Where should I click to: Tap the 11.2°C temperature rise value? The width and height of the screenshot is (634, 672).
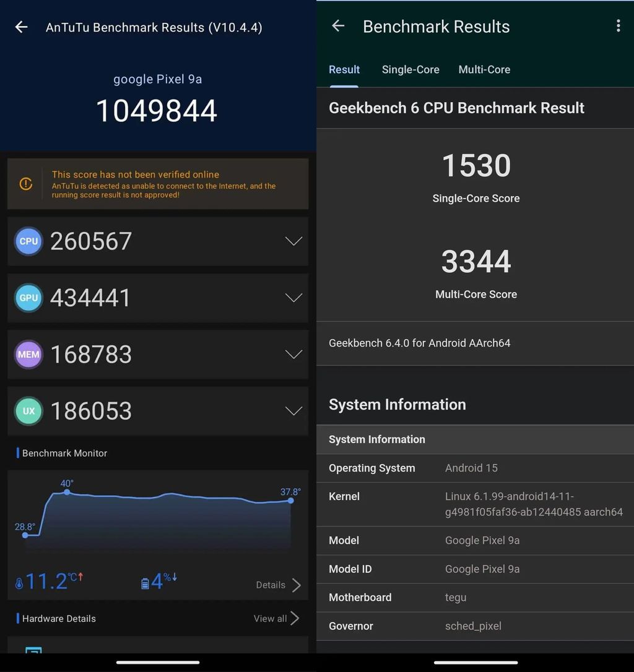54,582
